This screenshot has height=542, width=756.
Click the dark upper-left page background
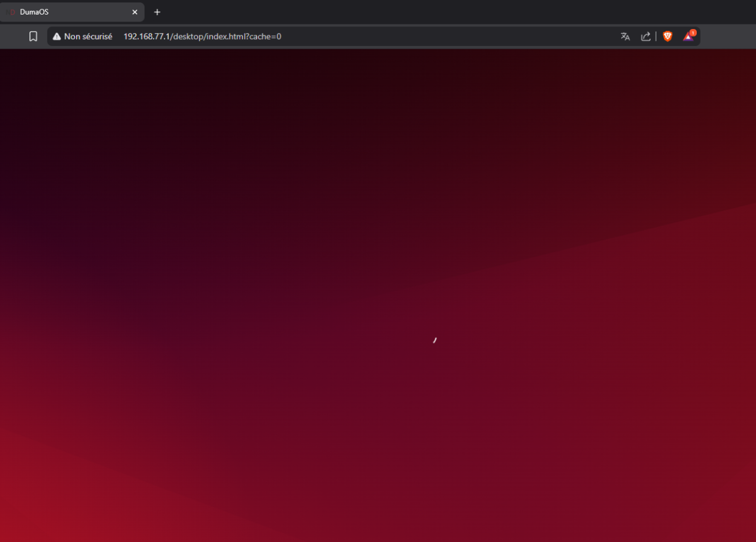coord(63,95)
